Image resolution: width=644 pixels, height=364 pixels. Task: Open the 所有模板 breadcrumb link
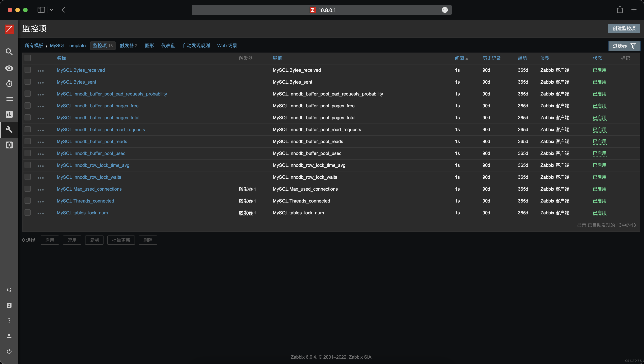pyautogui.click(x=34, y=45)
